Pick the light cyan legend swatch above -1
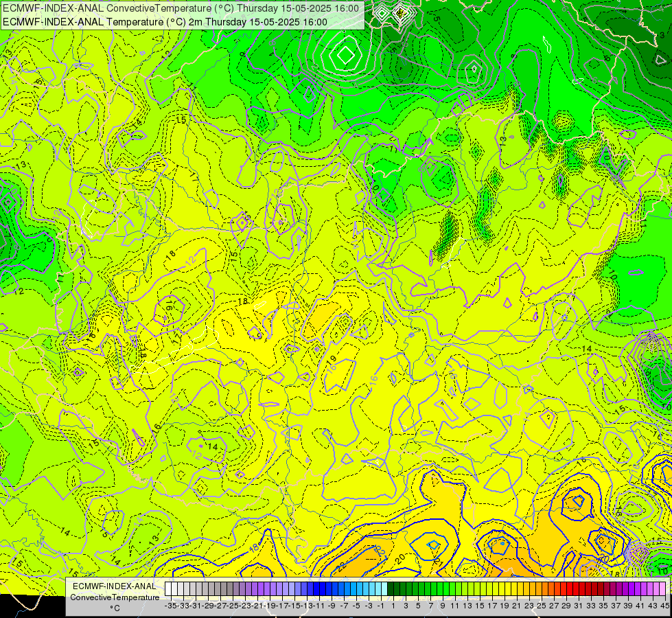672x618 pixels. [384, 588]
